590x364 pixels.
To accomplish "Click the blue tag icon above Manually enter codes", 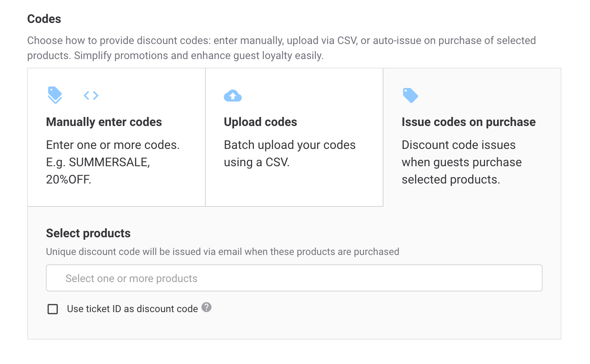I will [x=55, y=95].
